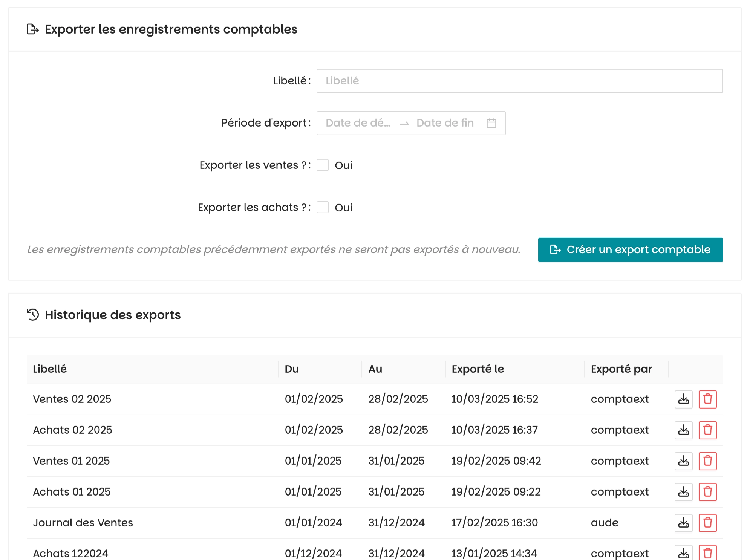Check Oui for Exporter les achats

[x=323, y=207]
